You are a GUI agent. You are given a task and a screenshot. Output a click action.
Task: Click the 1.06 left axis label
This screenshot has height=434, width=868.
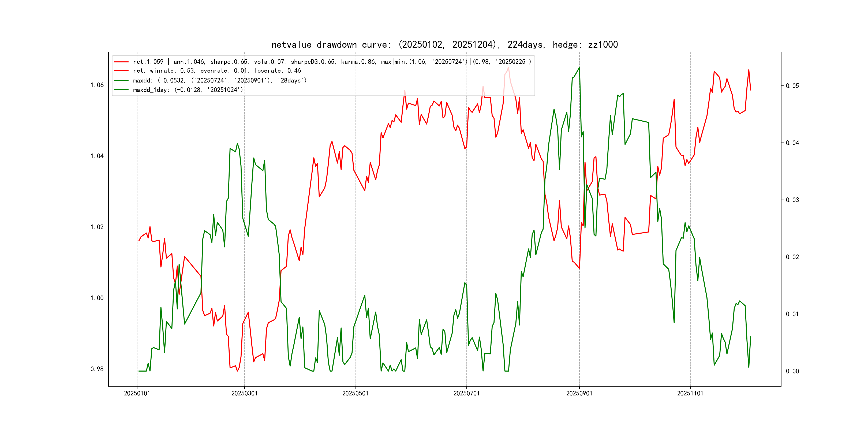(x=97, y=85)
